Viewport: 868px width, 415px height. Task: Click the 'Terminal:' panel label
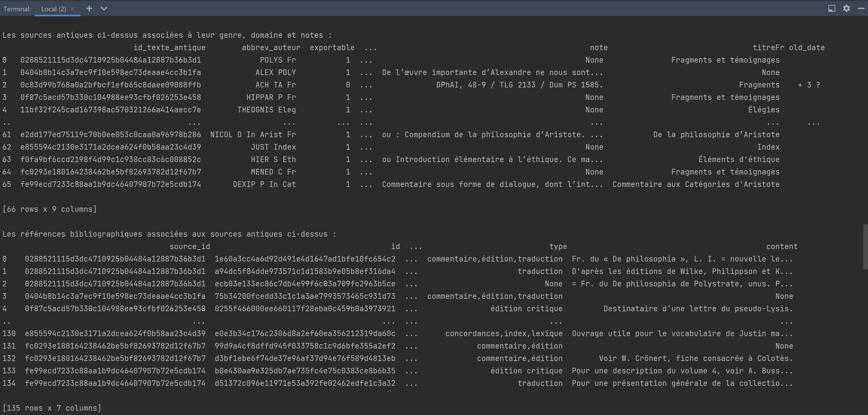tap(17, 9)
